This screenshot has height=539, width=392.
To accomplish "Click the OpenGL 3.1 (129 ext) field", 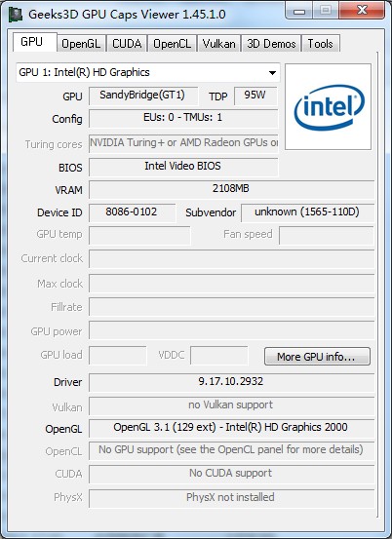I will (231, 428).
